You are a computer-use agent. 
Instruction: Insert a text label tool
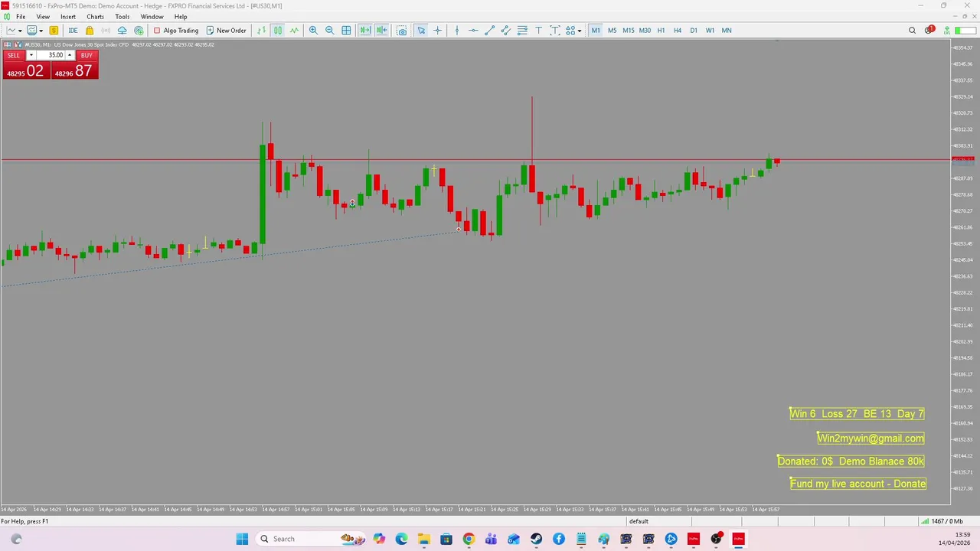coord(555,31)
